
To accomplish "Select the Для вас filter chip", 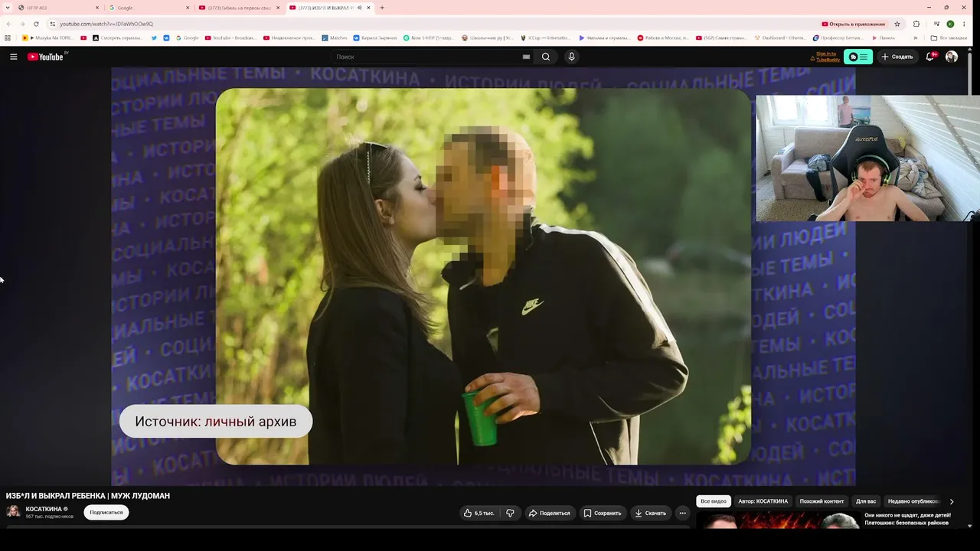I will (x=866, y=501).
